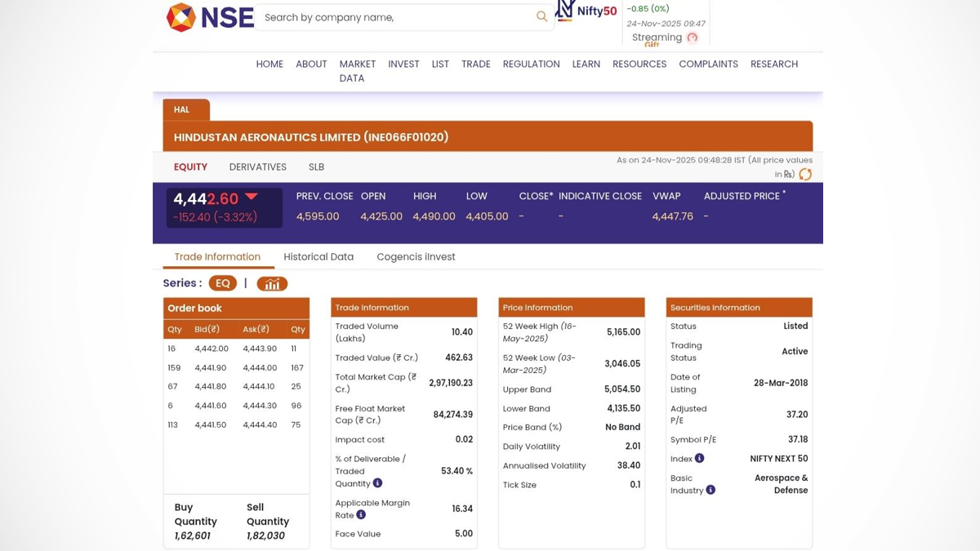Open the Historical Data tab
Image resolution: width=980 pixels, height=551 pixels.
click(318, 256)
